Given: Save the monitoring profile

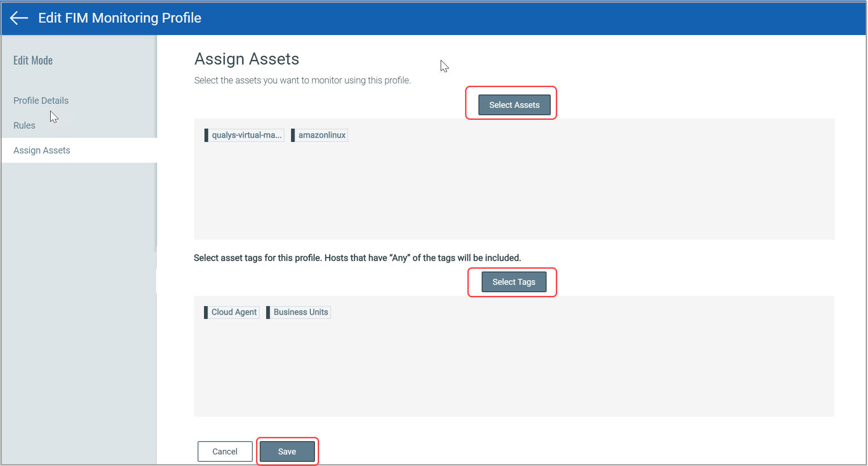Looking at the screenshot, I should [287, 452].
